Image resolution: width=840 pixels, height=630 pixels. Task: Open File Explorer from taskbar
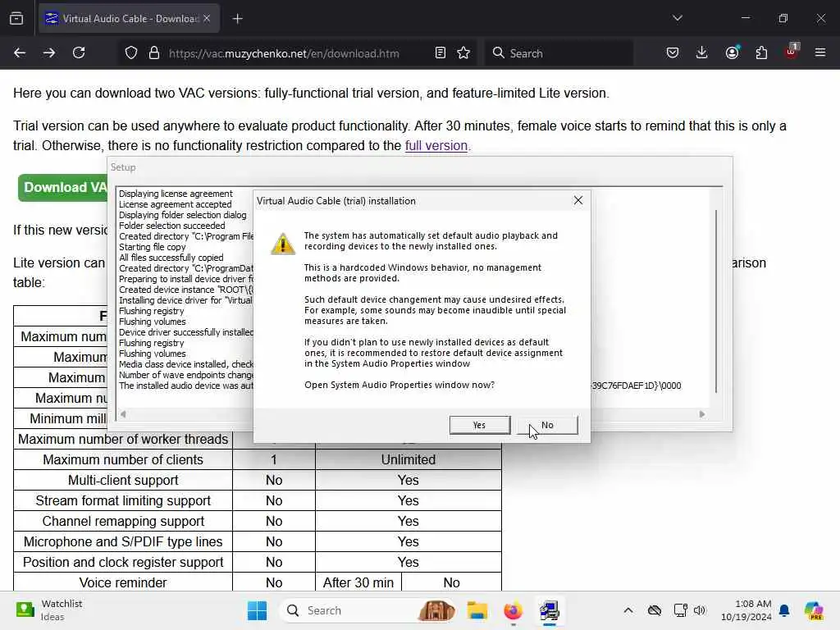[x=477, y=610]
